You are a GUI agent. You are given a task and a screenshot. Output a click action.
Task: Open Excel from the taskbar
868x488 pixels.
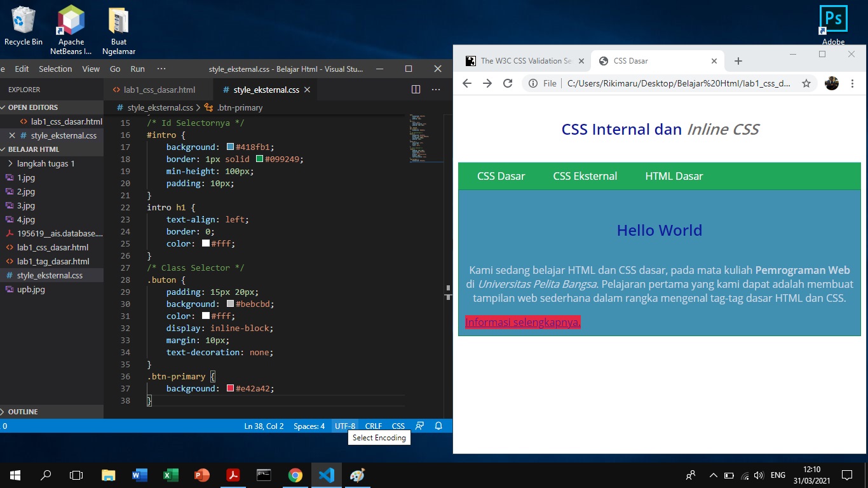click(170, 475)
